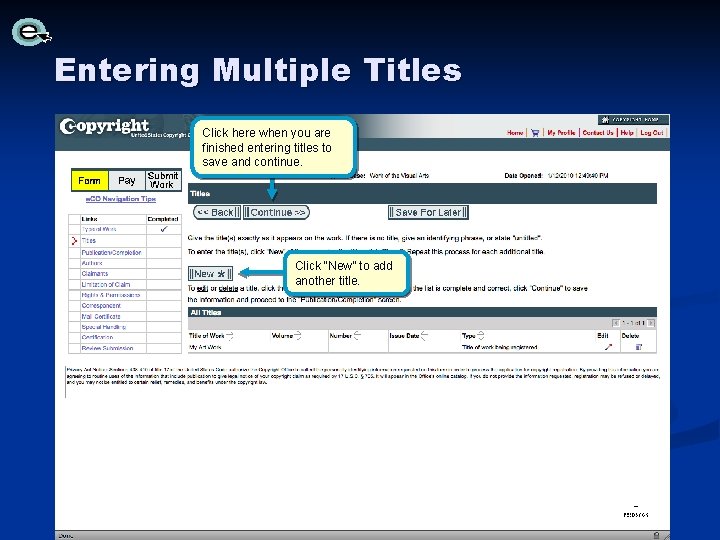Switch to the Submit Work step tab
This screenshot has height=540, width=720.
(163, 180)
